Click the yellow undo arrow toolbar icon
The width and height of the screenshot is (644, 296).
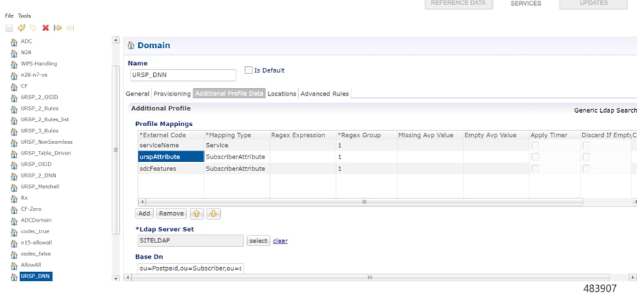(21, 28)
